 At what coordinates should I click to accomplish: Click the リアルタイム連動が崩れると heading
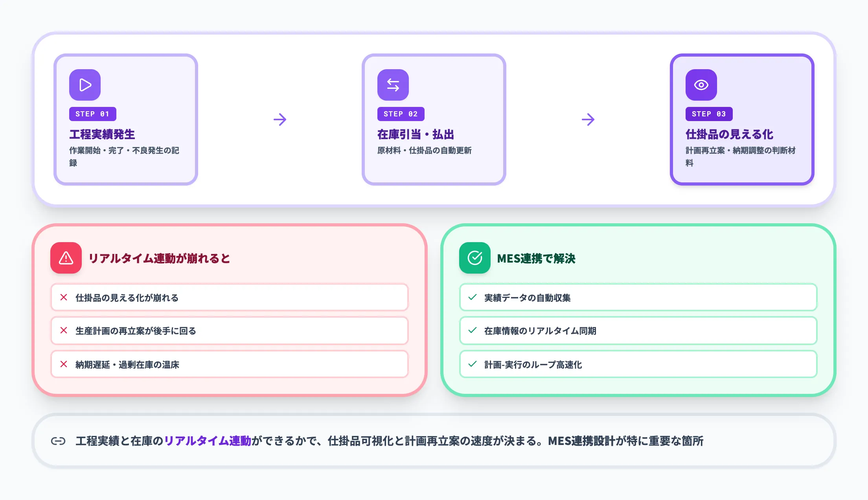(159, 258)
